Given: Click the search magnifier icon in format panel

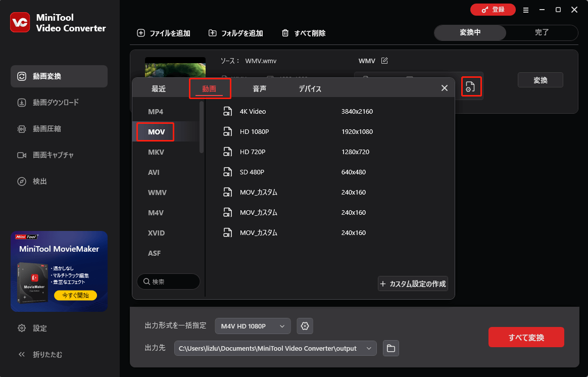Looking at the screenshot, I should pyautogui.click(x=146, y=281).
